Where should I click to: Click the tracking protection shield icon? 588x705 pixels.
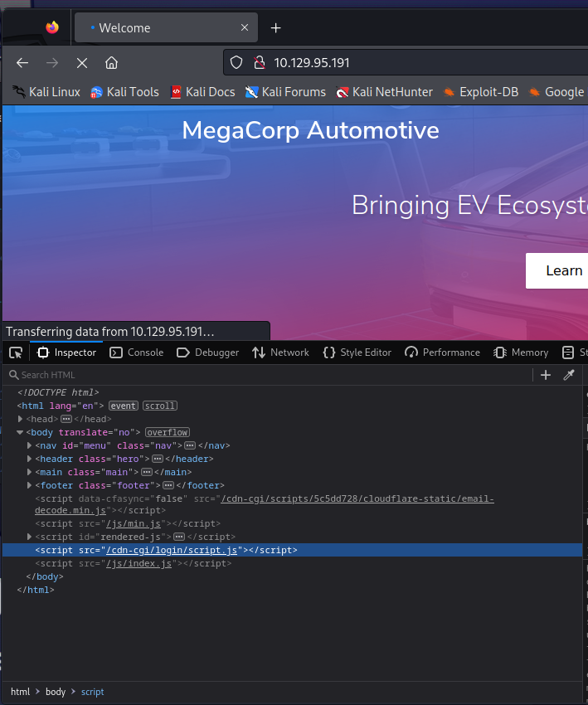[236, 62]
